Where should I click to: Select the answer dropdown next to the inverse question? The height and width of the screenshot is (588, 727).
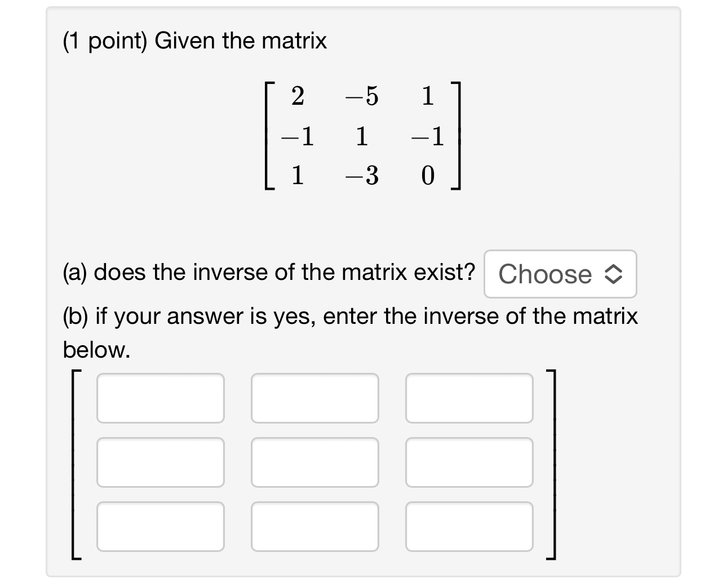(560, 274)
